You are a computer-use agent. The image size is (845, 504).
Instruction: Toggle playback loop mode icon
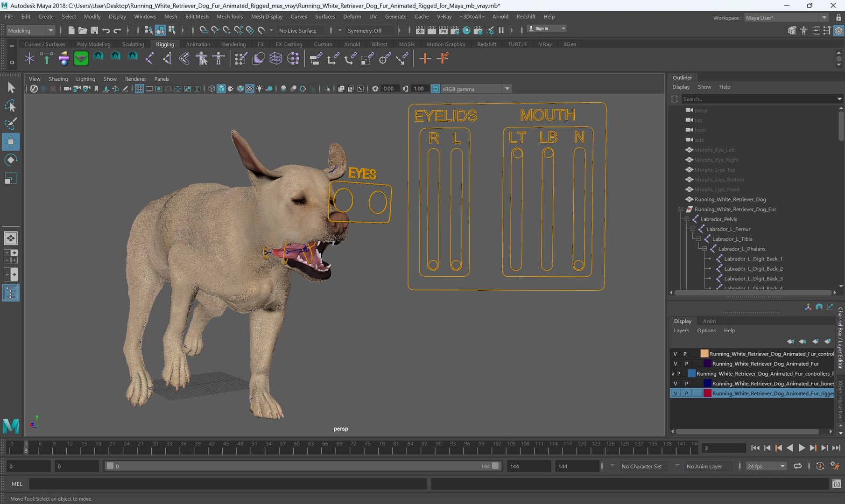tap(797, 466)
